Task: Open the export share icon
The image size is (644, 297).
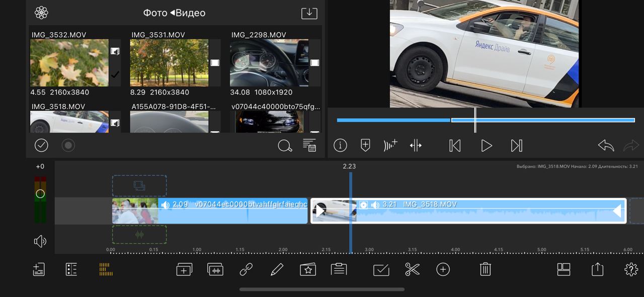Action: click(597, 269)
